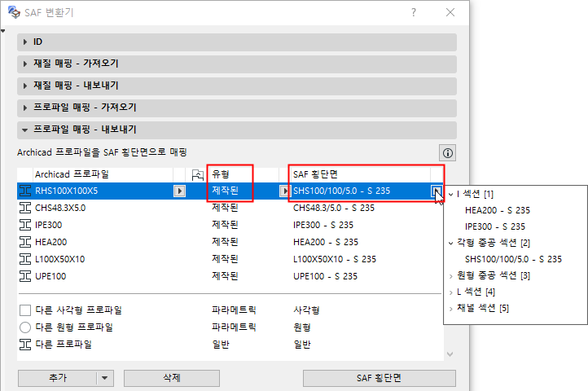Choose SHS100/100/5.0 - S 235 in the popup
This screenshot has width=588, height=391.
513,259
